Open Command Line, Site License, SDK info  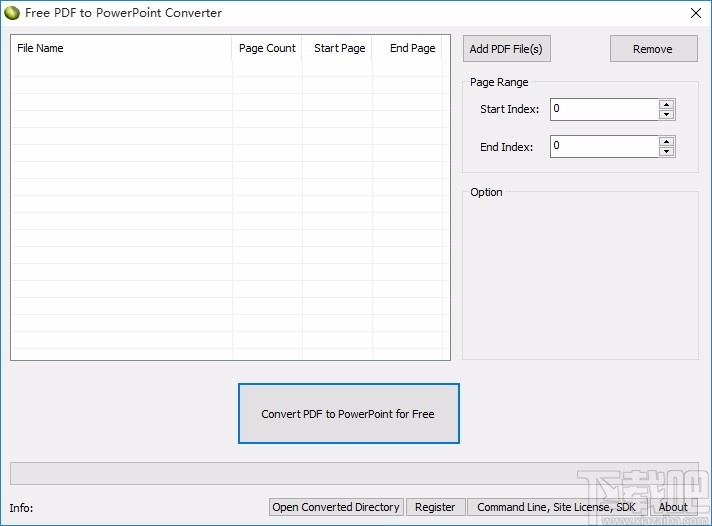click(x=557, y=507)
